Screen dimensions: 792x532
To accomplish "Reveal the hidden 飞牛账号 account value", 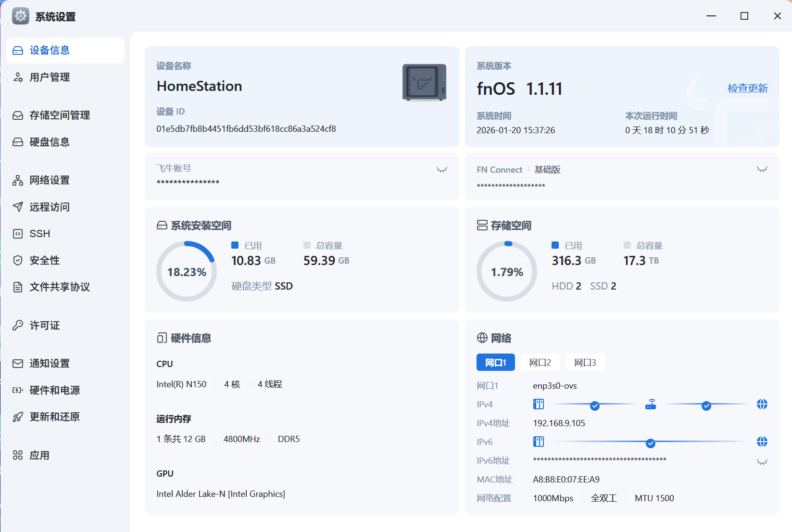I will [441, 169].
